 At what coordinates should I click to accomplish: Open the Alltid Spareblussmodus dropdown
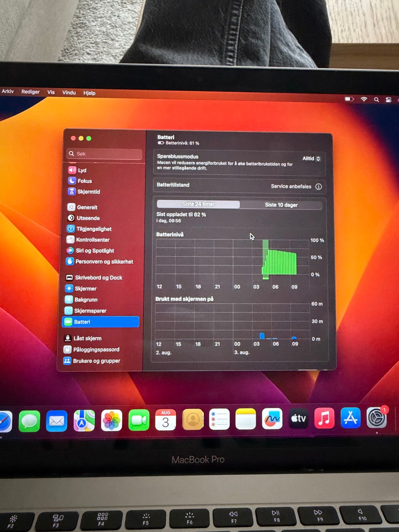[x=311, y=158]
